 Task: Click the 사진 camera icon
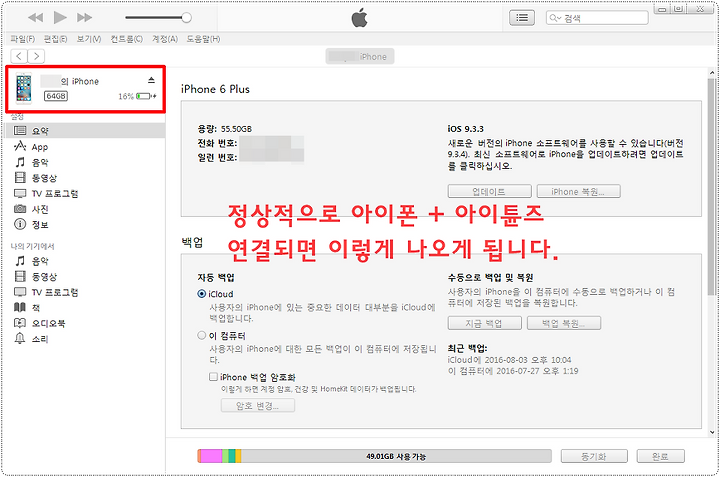(x=20, y=209)
